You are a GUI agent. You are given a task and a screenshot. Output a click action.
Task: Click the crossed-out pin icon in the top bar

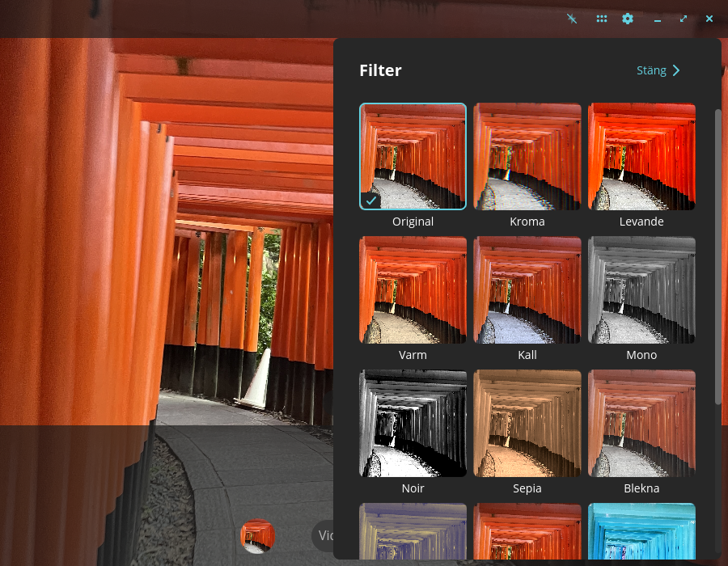click(572, 19)
